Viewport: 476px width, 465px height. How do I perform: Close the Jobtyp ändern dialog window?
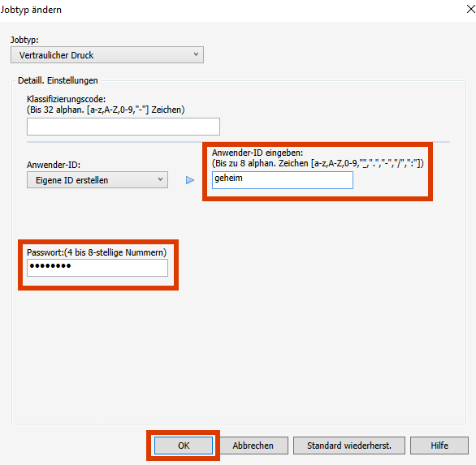[470, 10]
